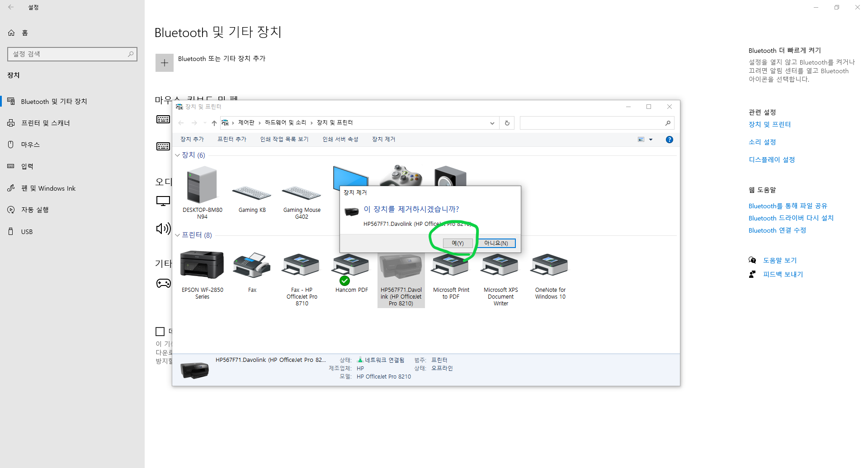868x468 pixels.
Task: Open Bluetooth를 통해 파일 공유 link
Action: point(788,206)
